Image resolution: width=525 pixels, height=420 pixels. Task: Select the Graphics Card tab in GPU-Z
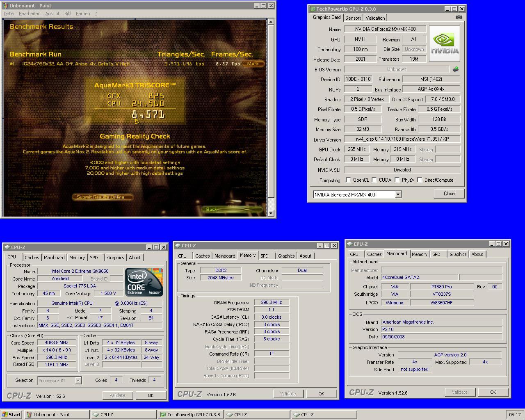click(326, 17)
